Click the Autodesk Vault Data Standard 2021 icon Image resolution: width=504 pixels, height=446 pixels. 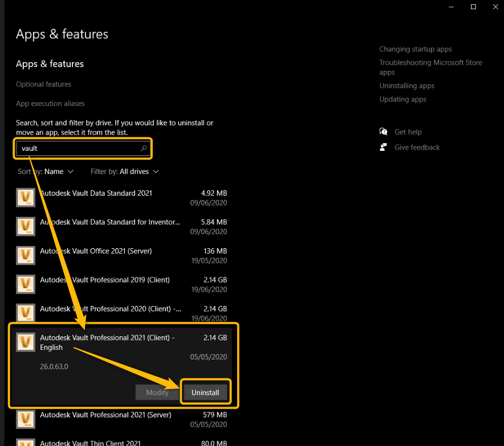coord(25,198)
